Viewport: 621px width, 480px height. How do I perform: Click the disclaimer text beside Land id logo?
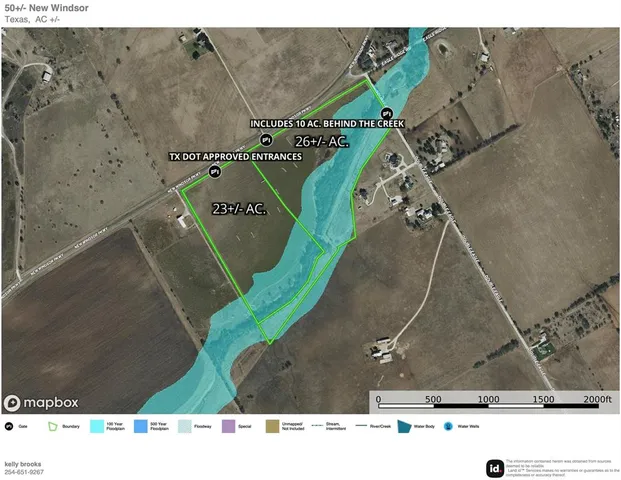click(562, 468)
